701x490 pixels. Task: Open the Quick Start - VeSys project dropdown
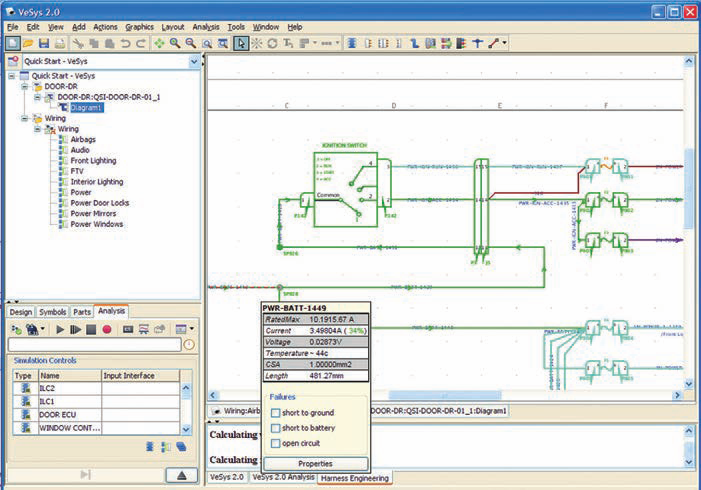[194, 61]
